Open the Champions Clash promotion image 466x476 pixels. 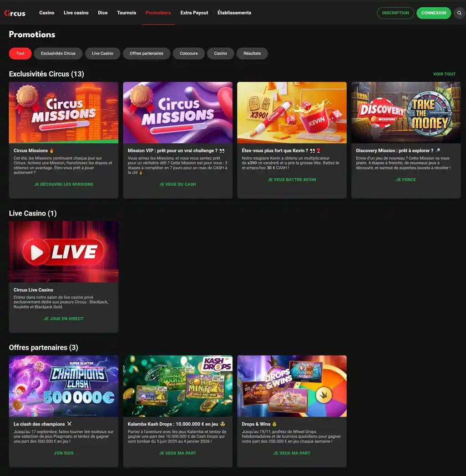[x=64, y=386]
